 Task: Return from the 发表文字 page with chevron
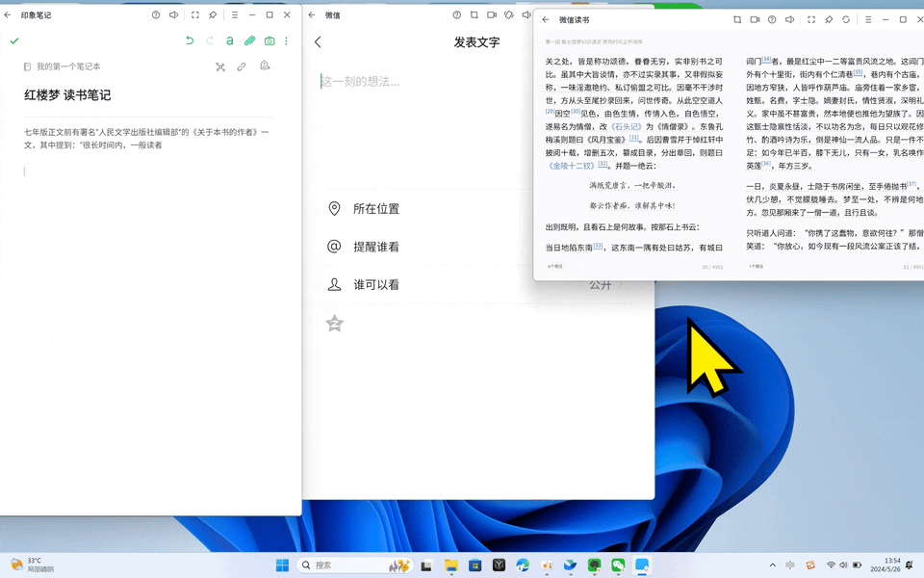click(x=318, y=41)
